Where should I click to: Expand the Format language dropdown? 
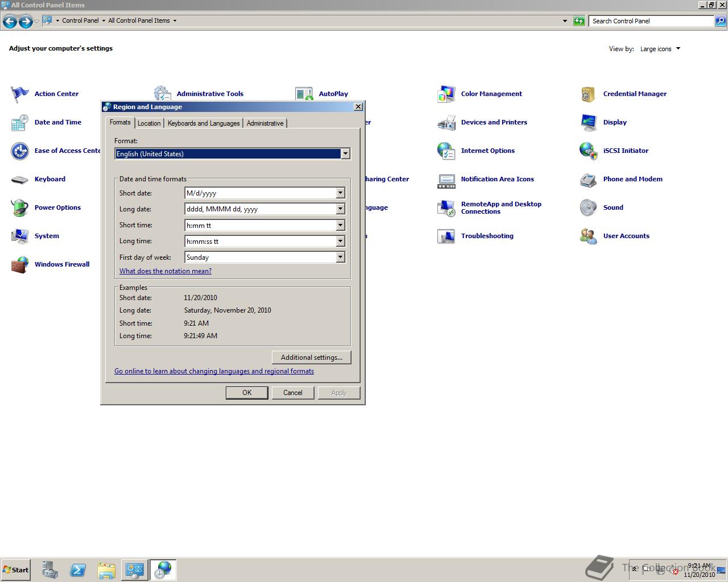(345, 154)
